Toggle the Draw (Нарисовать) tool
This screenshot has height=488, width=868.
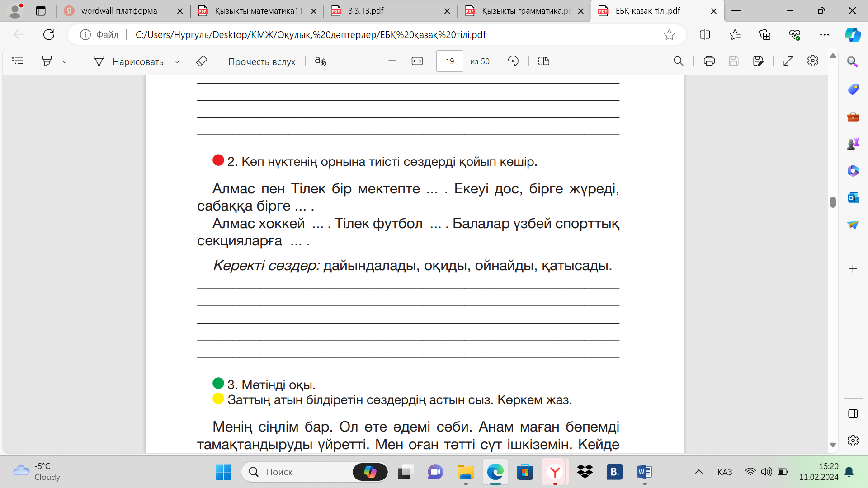coord(129,61)
